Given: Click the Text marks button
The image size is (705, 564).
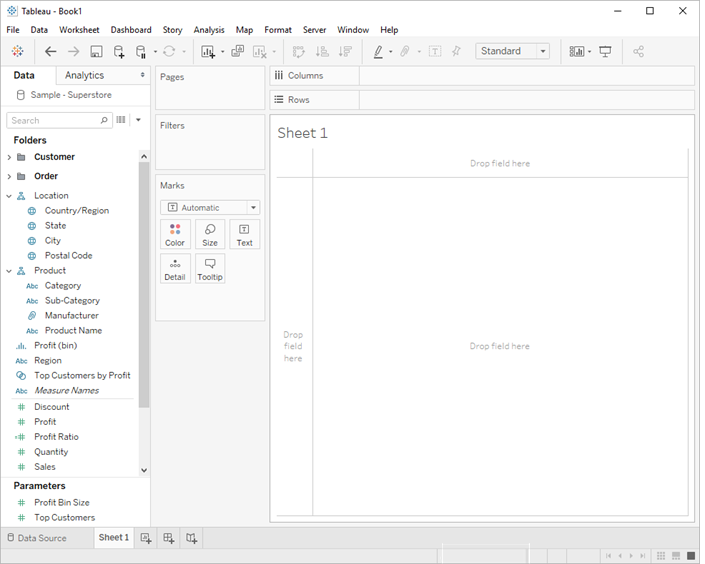Looking at the screenshot, I should [x=245, y=234].
